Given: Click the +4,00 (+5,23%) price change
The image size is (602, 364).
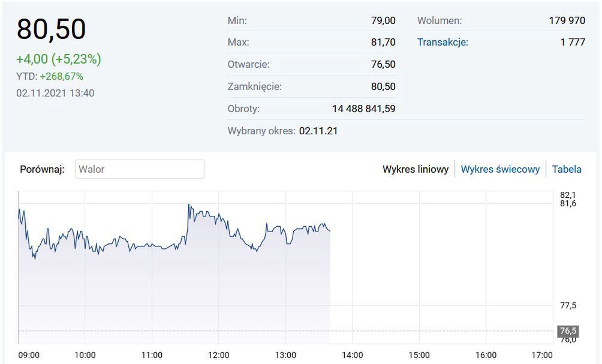Looking at the screenshot, I should 59,59.
